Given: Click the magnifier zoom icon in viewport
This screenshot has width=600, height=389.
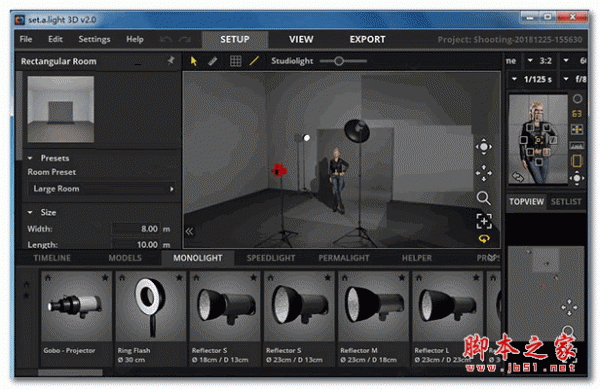Looking at the screenshot, I should click(484, 198).
